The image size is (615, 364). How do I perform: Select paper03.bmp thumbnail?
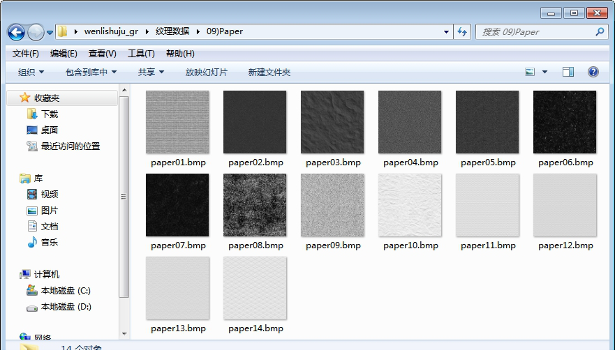(x=332, y=122)
